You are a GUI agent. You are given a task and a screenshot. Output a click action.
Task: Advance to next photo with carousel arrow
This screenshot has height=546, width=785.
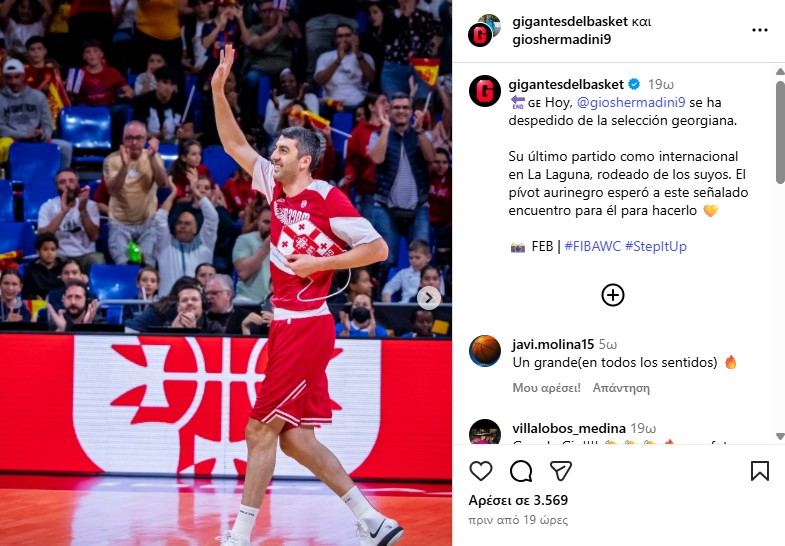click(x=429, y=298)
